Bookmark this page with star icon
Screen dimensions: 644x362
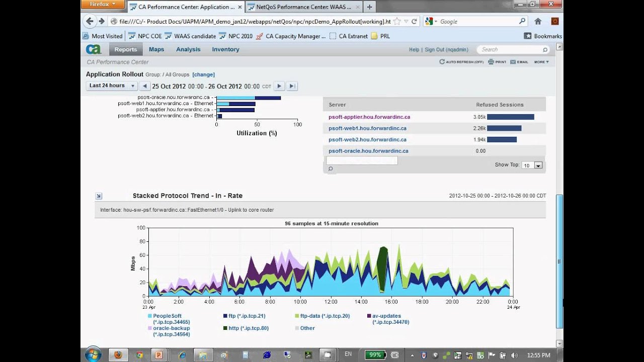click(397, 22)
